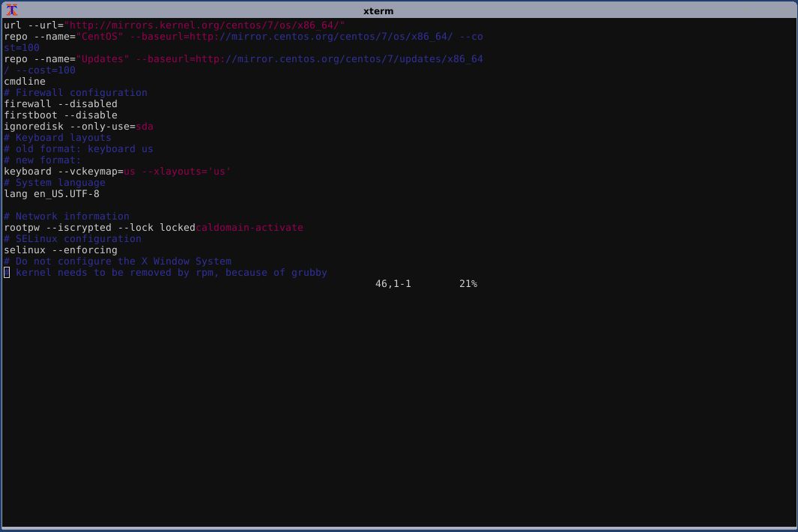Viewport: 798px width, 532px height.
Task: Click the "# Firewall configuration" comment
Action: point(76,93)
